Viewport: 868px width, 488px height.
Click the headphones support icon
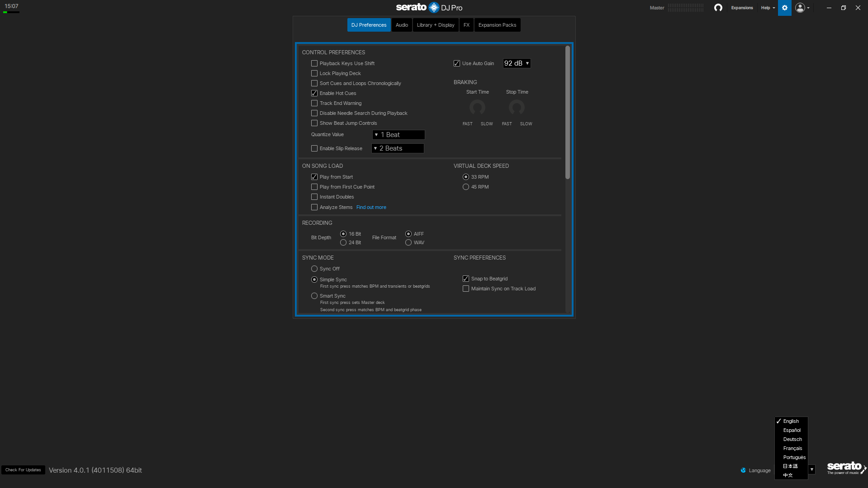click(x=718, y=8)
